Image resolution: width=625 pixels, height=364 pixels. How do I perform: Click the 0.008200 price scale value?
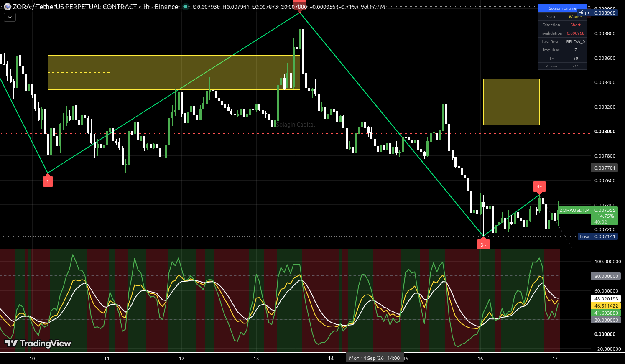click(605, 107)
